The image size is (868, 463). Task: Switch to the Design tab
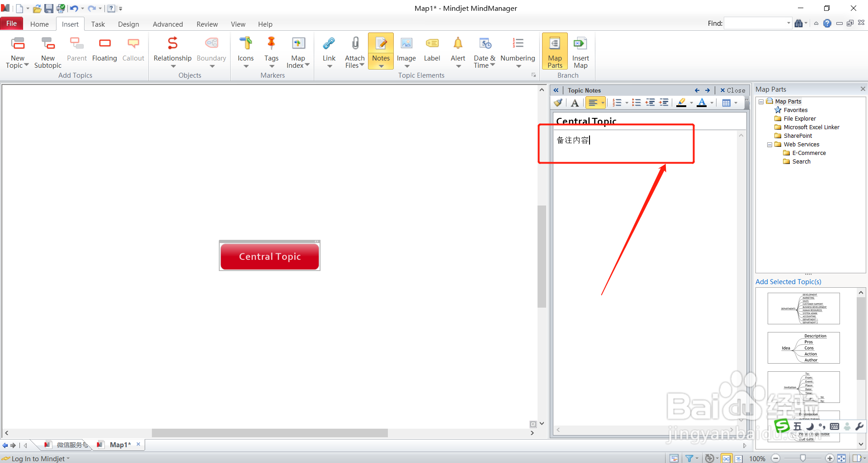coord(128,24)
